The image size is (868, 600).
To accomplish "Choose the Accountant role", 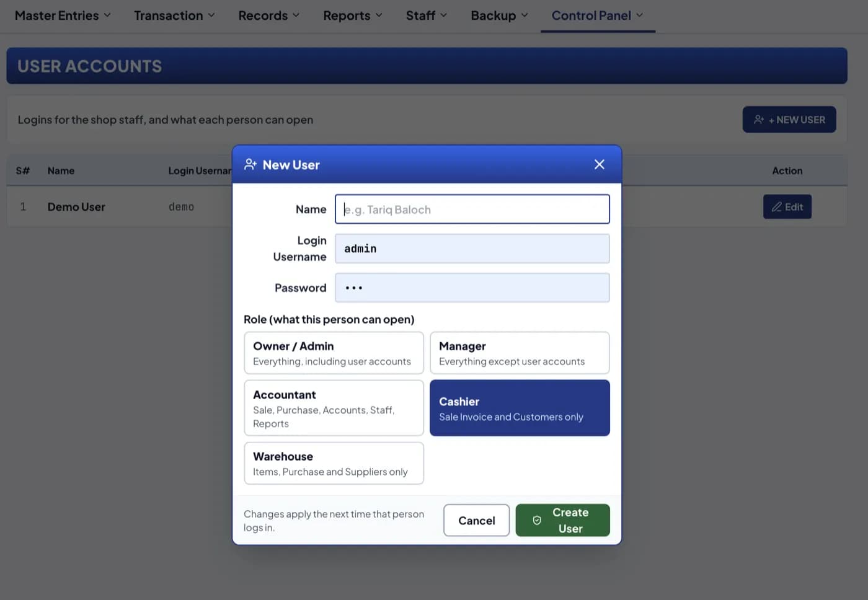I will pos(334,408).
